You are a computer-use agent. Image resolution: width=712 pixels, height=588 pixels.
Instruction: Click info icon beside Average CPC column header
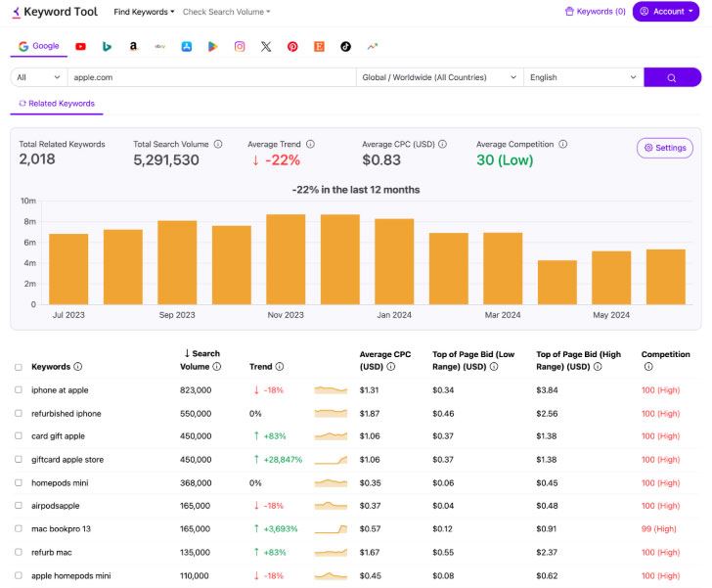[391, 366]
